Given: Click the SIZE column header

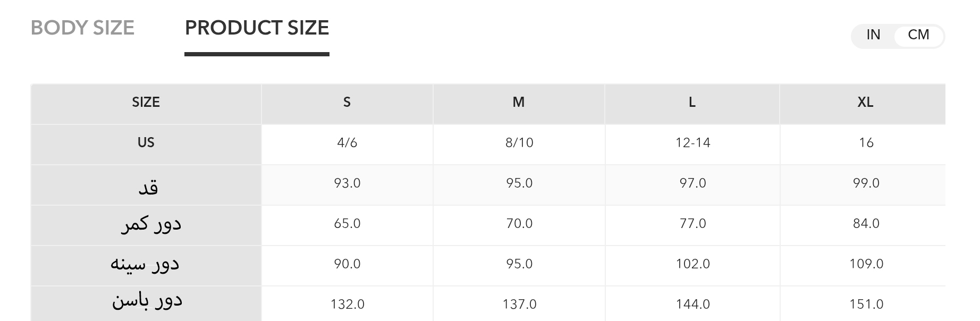Looking at the screenshot, I should [x=146, y=102].
